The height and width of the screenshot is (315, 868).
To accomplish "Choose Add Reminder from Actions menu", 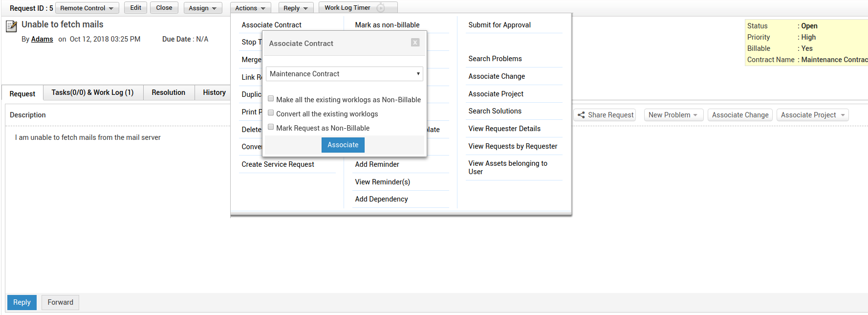I will pos(377,164).
